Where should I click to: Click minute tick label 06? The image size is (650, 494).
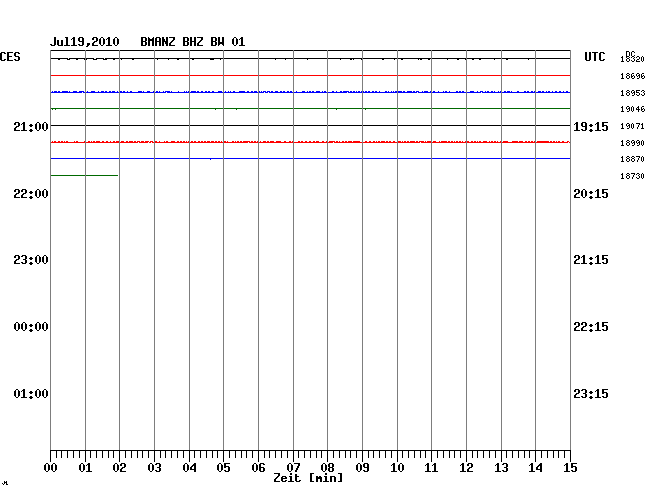(x=258, y=468)
